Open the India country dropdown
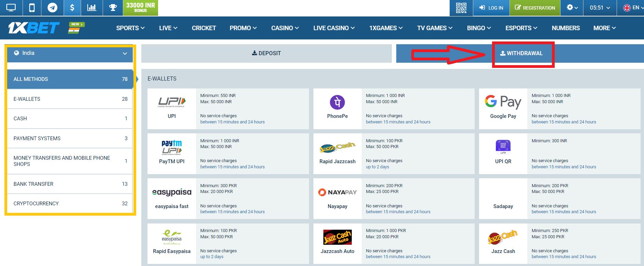Viewport: 644px width, 266px height. tap(70, 53)
